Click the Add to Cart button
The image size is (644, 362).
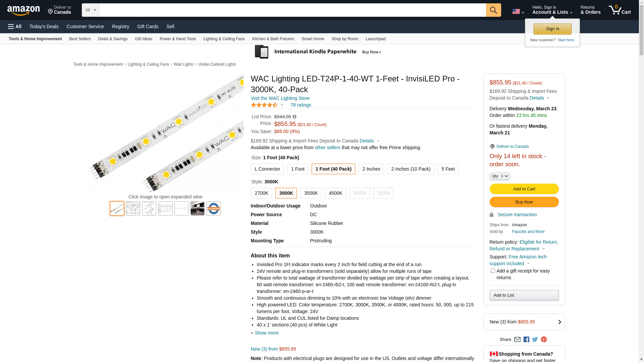pyautogui.click(x=524, y=189)
